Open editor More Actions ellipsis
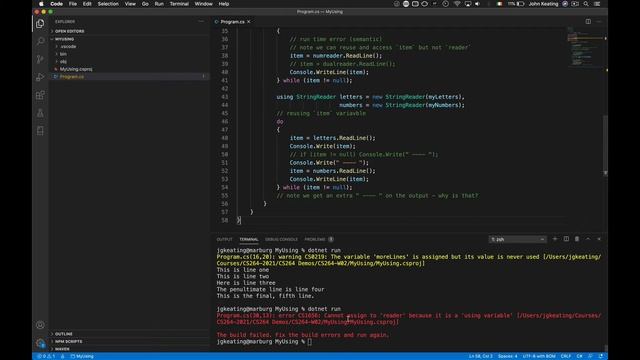The image size is (640, 360). pyautogui.click(x=599, y=21)
